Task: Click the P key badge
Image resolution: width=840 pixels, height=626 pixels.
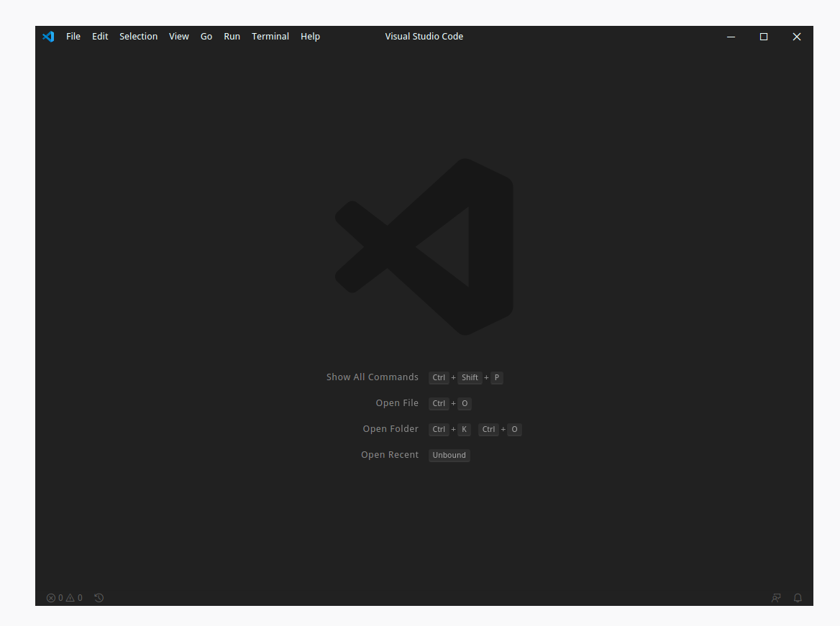Action: (x=497, y=377)
